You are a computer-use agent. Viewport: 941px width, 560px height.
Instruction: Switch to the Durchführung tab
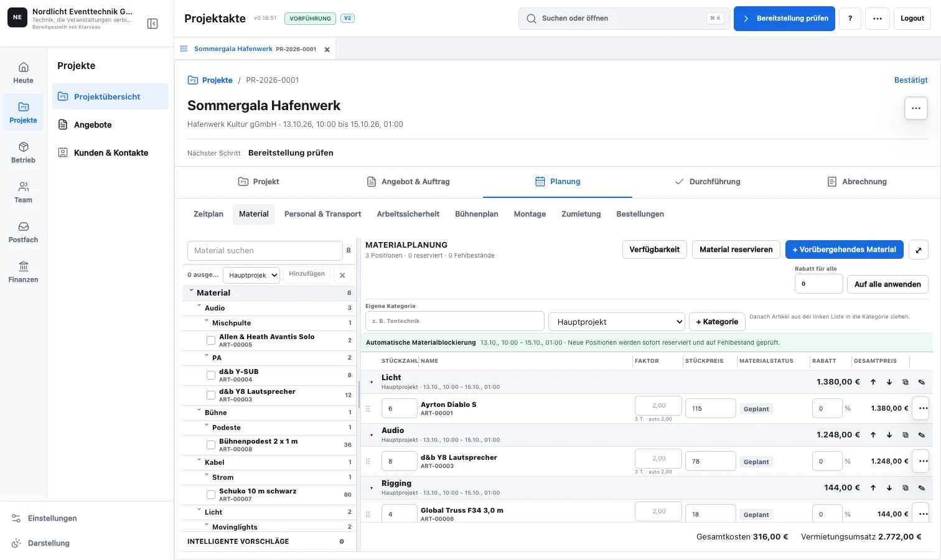tap(707, 182)
